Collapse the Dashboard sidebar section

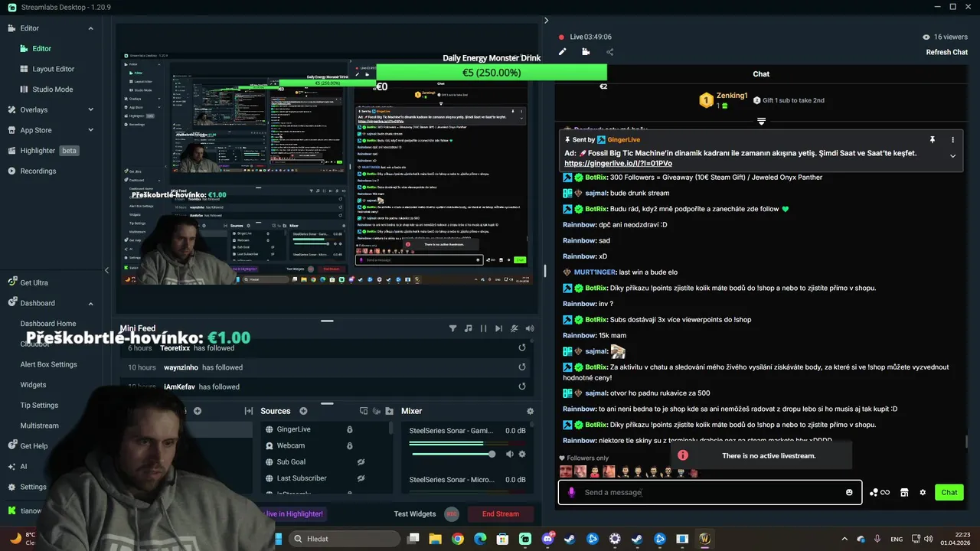pyautogui.click(x=90, y=303)
